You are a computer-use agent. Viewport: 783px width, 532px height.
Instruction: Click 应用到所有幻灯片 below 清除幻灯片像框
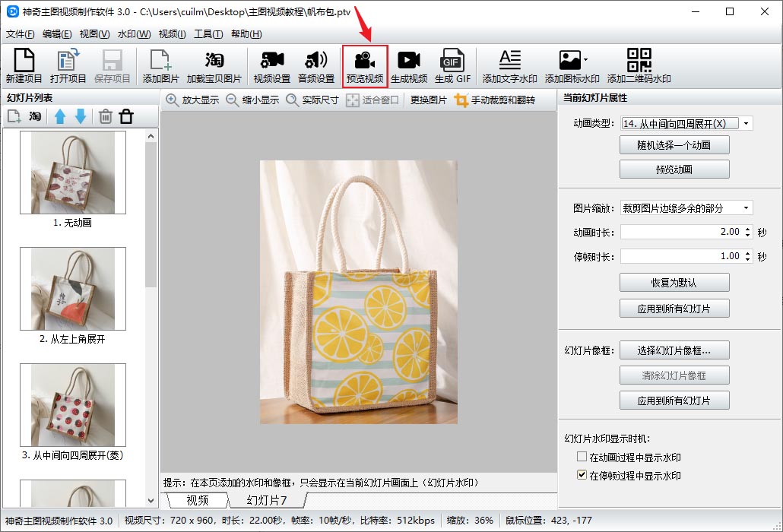(674, 401)
